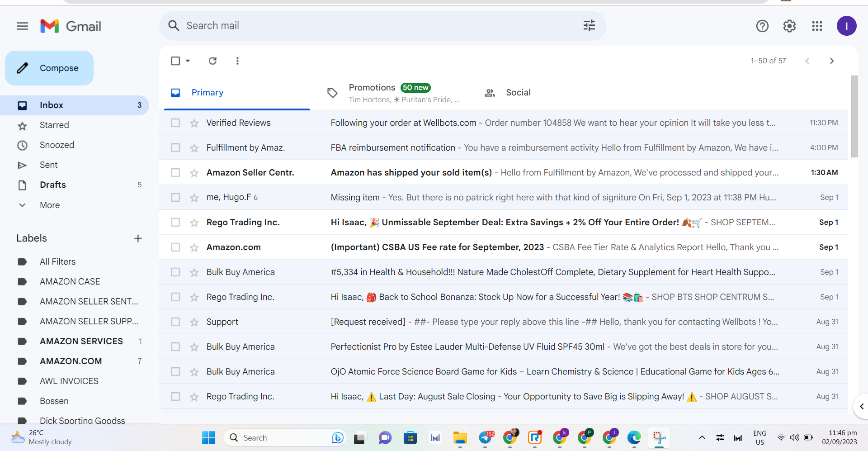
Task: Tick the select all emails checkbox
Action: (175, 61)
